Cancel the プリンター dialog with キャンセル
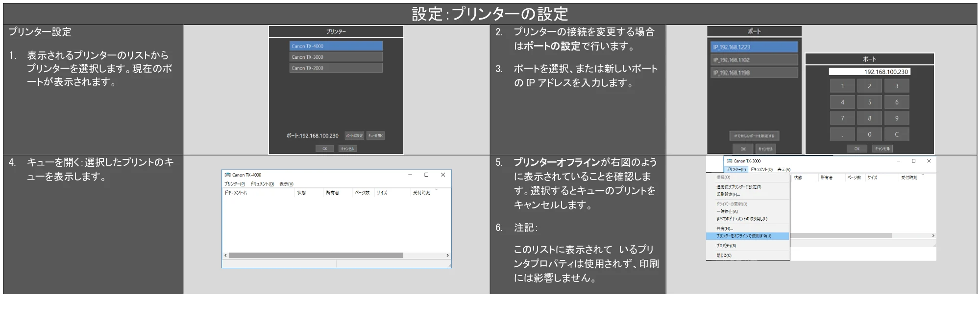 347,149
